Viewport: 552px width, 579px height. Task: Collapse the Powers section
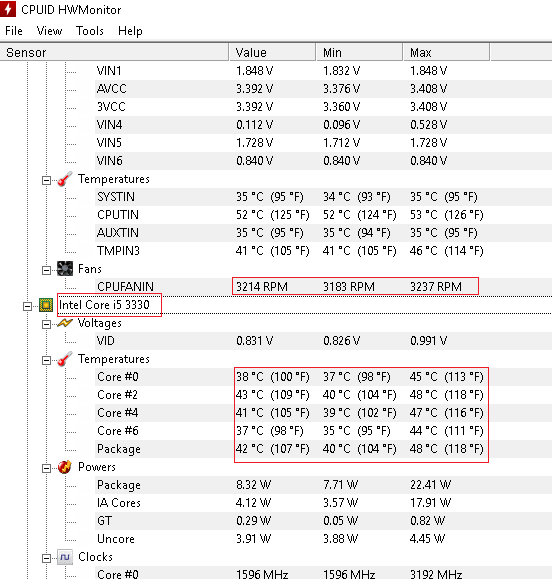(x=46, y=469)
